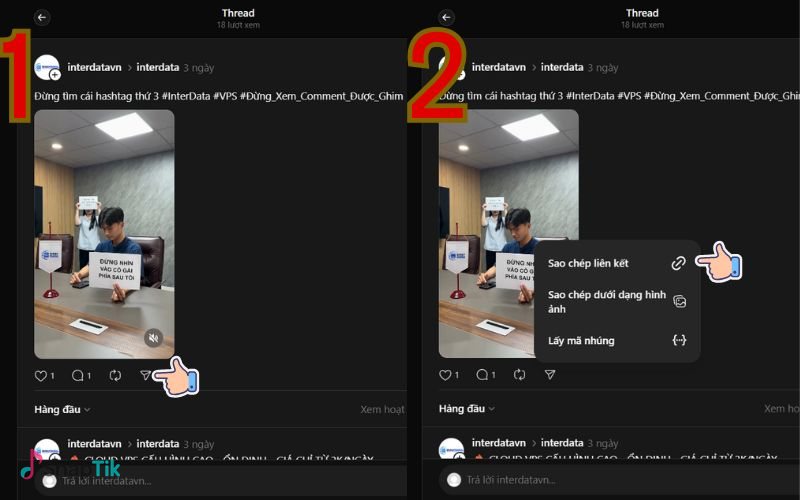Click the Xem hoạt động link in the left panel
This screenshot has height=500, width=800.
coord(382,409)
